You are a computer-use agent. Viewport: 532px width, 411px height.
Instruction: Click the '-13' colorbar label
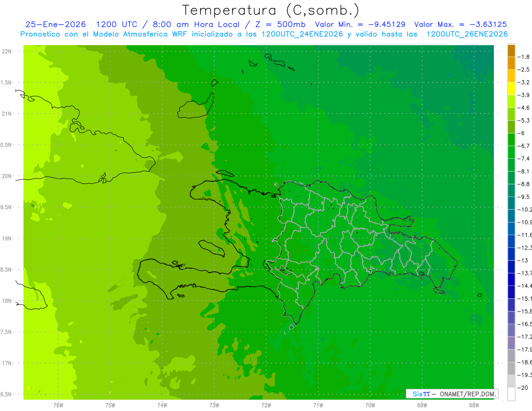pos(523,260)
